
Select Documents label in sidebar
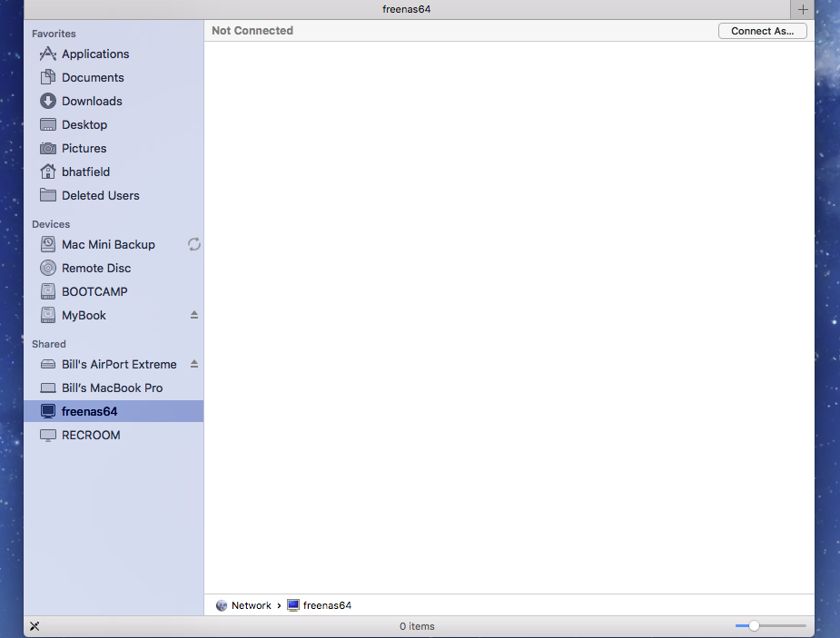93,78
